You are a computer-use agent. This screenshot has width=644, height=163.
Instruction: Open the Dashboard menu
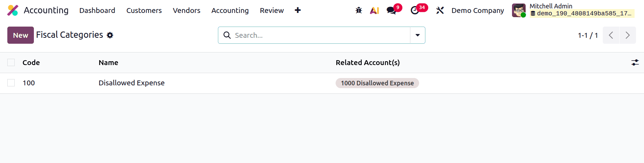click(x=97, y=10)
